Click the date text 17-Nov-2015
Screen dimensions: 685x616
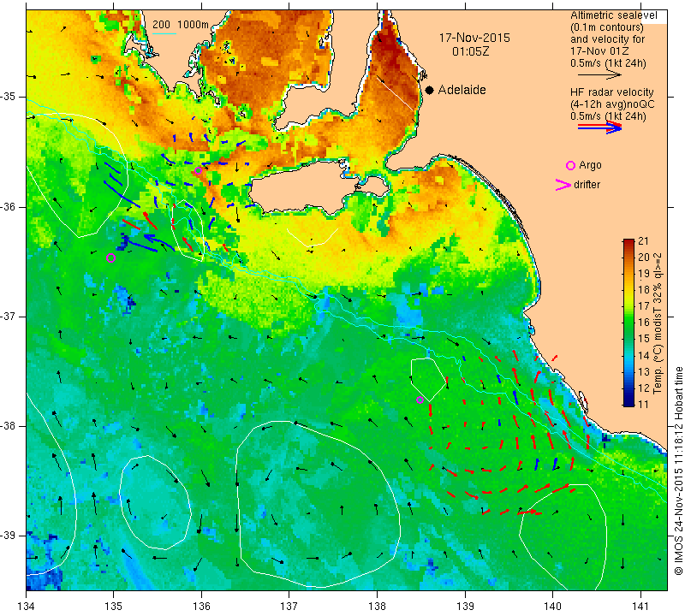pyautogui.click(x=474, y=38)
